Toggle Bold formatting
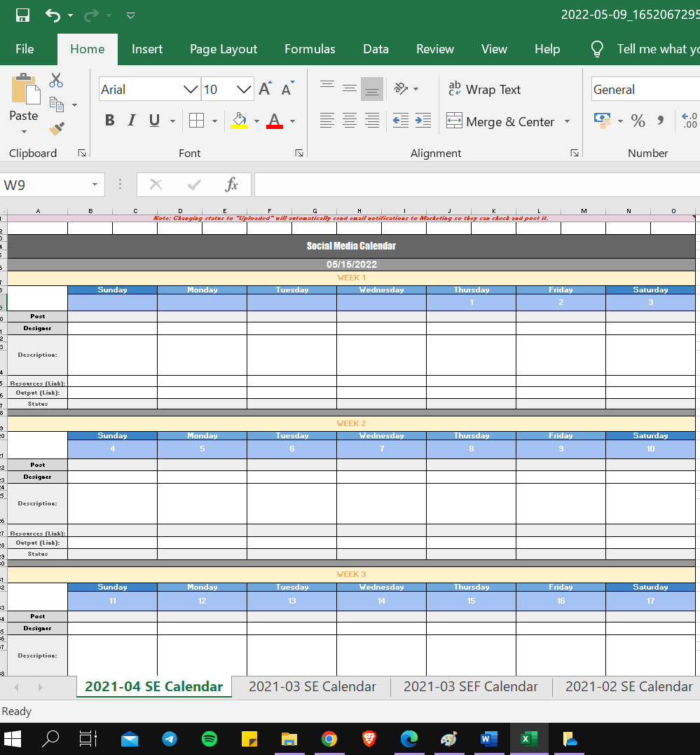The width and height of the screenshot is (700, 755). [109, 121]
